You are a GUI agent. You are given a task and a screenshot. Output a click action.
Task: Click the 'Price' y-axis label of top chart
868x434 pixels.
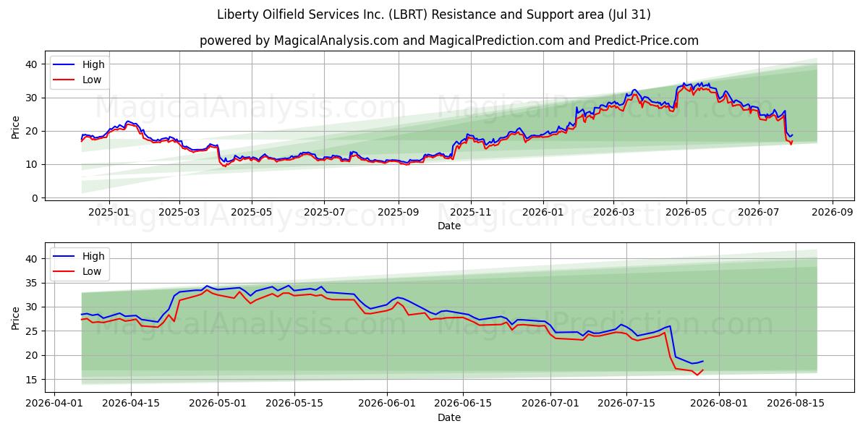tap(16, 127)
